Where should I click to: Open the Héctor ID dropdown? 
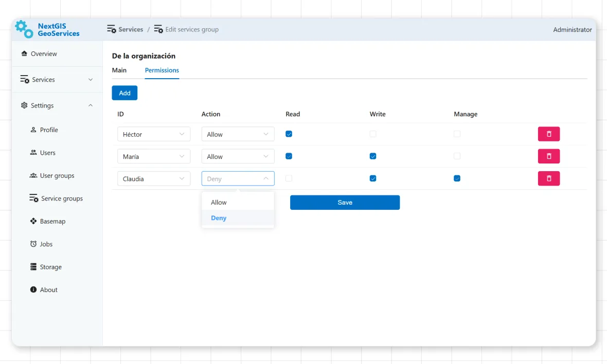click(x=154, y=134)
